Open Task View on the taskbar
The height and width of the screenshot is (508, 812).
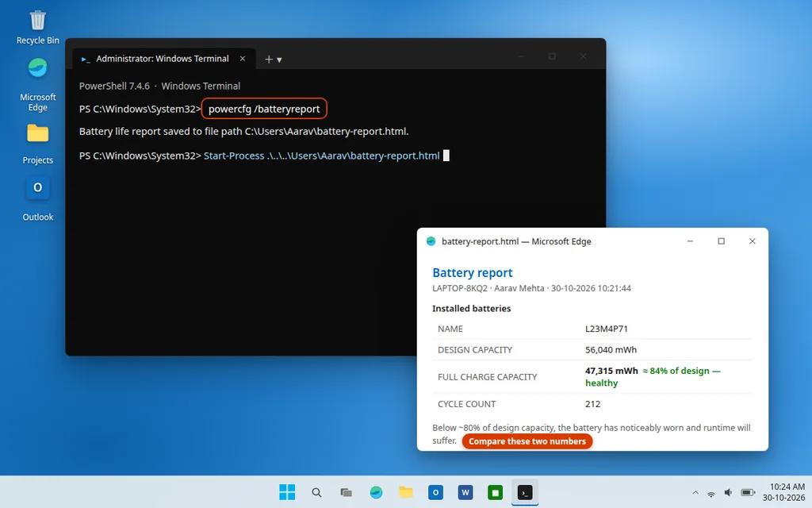pyautogui.click(x=346, y=492)
